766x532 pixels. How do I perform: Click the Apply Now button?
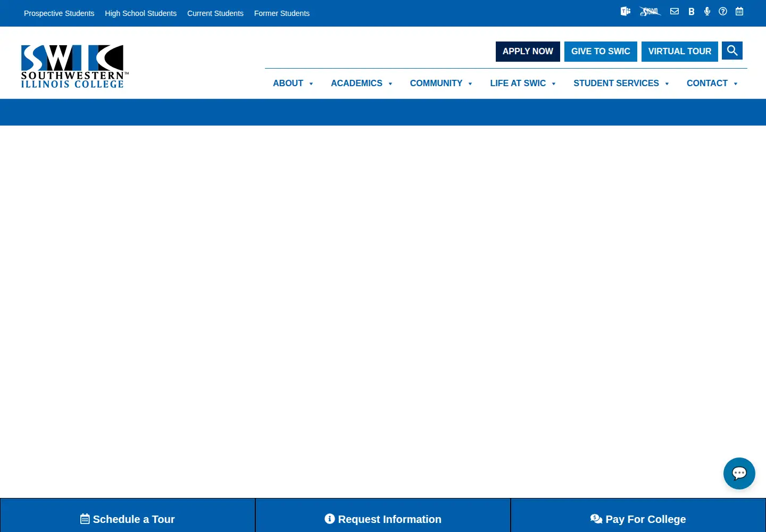[x=528, y=52]
